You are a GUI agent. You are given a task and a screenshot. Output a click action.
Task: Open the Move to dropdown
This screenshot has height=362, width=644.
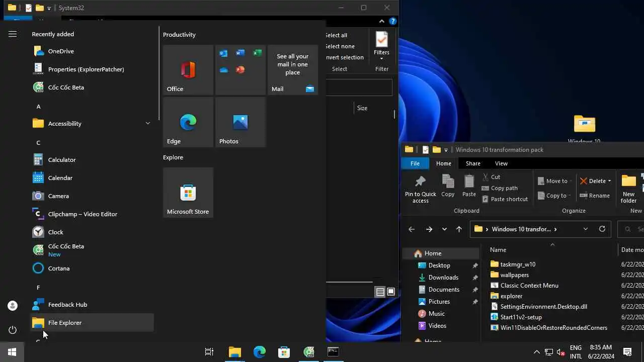(555, 181)
